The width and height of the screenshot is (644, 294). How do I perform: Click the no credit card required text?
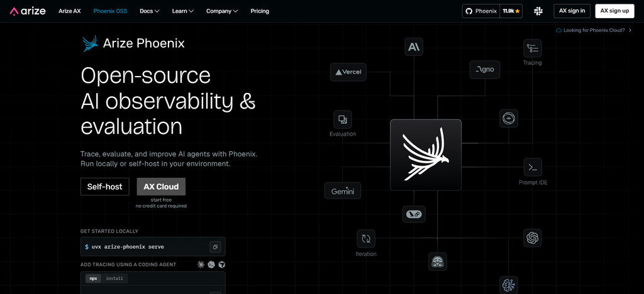tap(161, 206)
